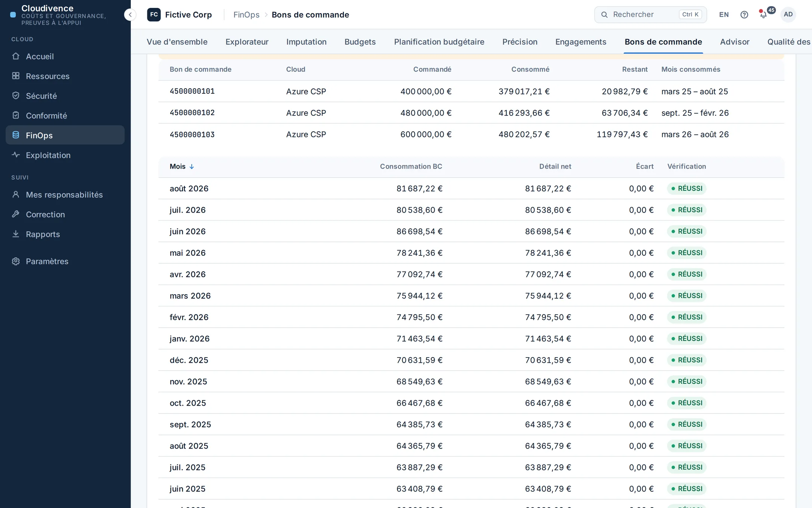Select the FinOps database icon
Image resolution: width=812 pixels, height=508 pixels.
coord(16,135)
